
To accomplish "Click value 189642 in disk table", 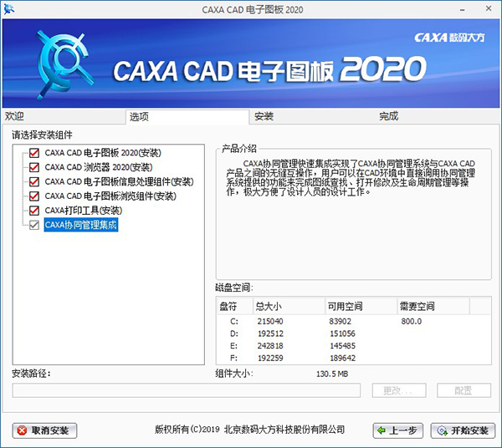I will (x=342, y=358).
